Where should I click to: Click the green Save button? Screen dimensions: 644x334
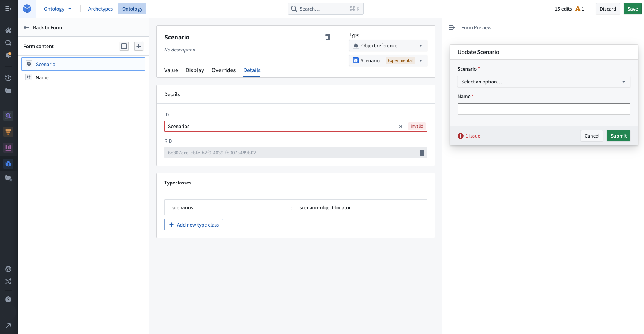[632, 9]
